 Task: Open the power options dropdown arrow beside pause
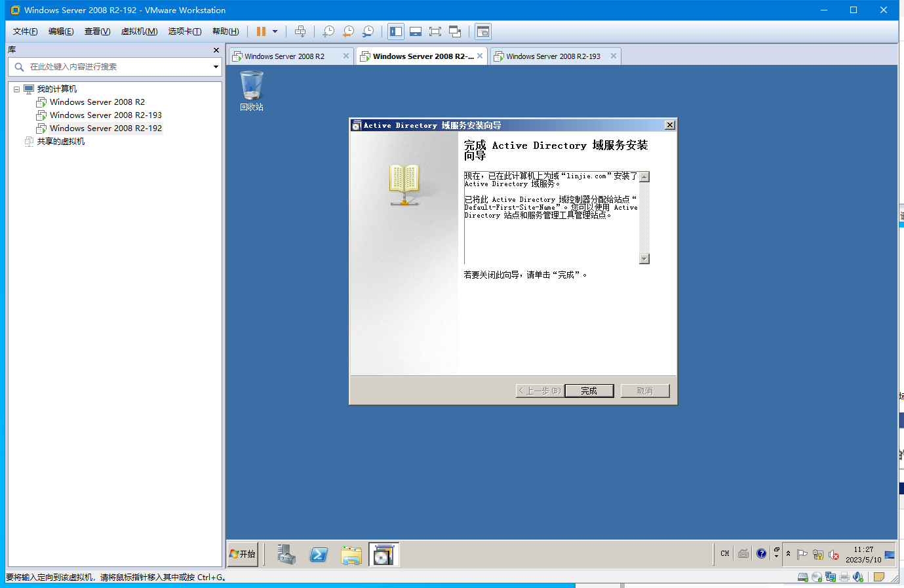coord(275,31)
